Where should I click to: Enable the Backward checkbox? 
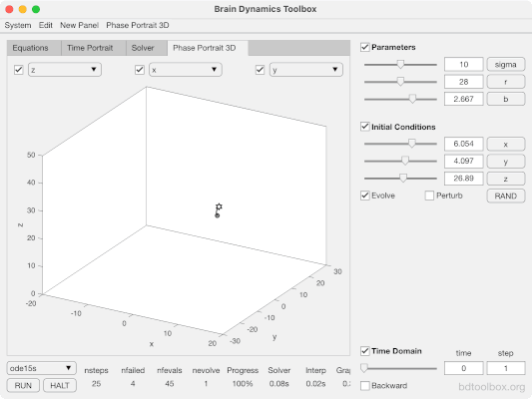click(x=364, y=386)
